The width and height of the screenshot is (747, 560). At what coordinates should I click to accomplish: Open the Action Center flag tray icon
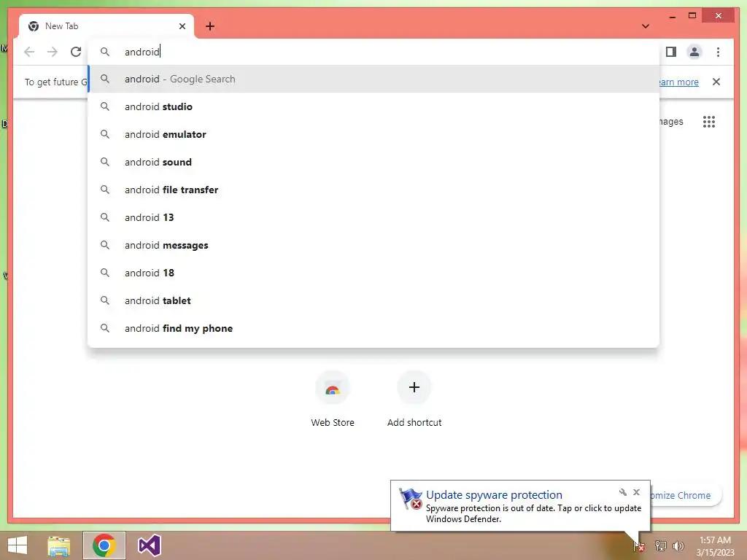click(639, 545)
